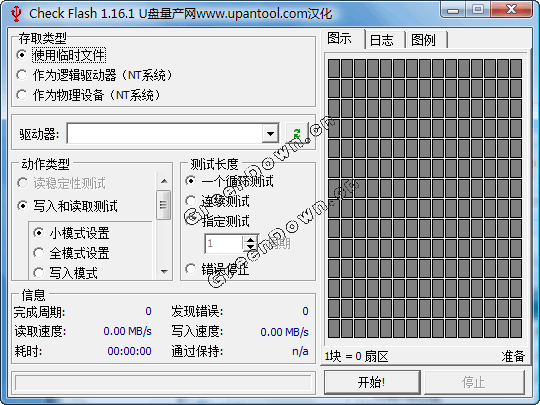Click the 读取速度 value 0.00 MB/s
This screenshot has height=405, width=540.
pyautogui.click(x=127, y=331)
